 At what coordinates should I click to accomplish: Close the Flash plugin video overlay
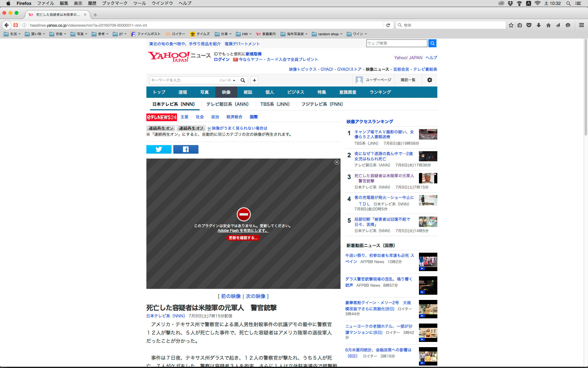click(337, 162)
